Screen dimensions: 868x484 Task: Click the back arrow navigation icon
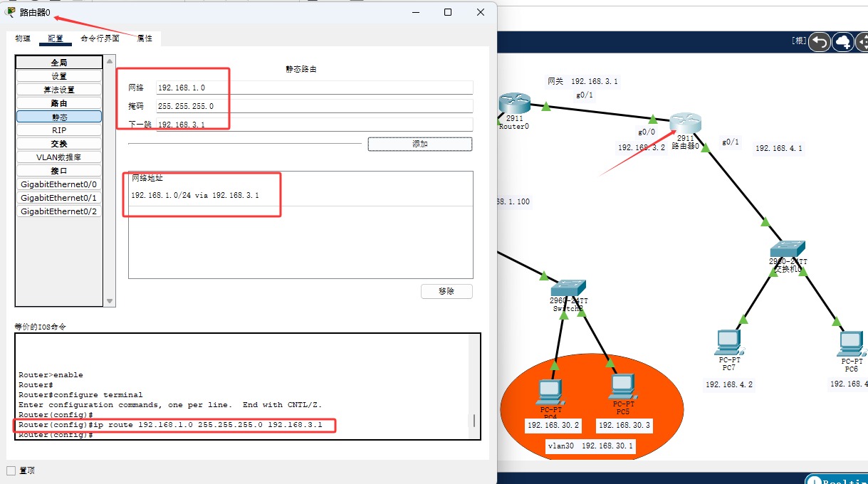click(x=820, y=42)
